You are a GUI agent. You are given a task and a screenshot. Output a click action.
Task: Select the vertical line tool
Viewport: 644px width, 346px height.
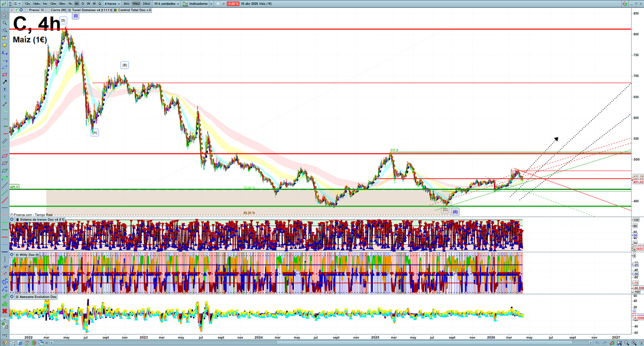coord(4,259)
